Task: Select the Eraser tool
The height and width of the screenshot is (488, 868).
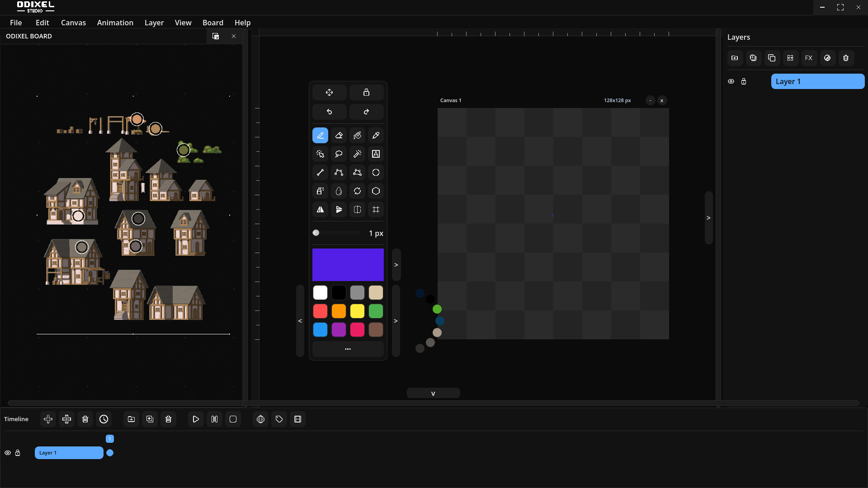Action: pyautogui.click(x=339, y=136)
